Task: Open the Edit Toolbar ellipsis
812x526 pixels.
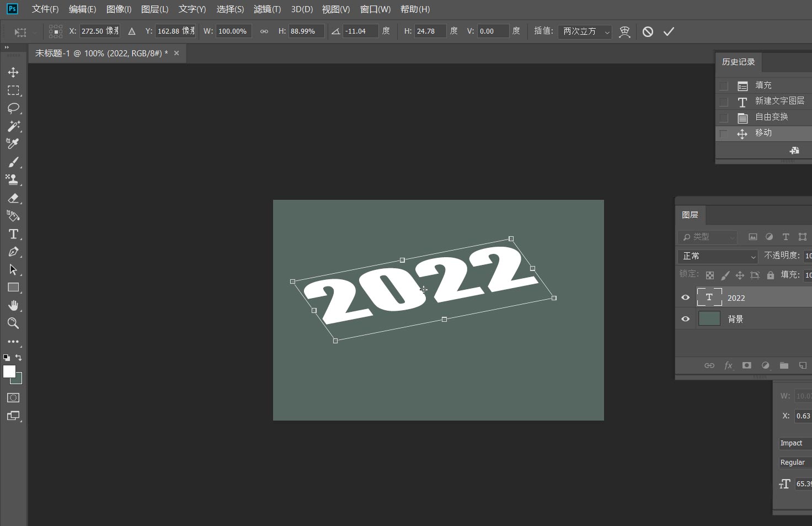Action: [13, 342]
